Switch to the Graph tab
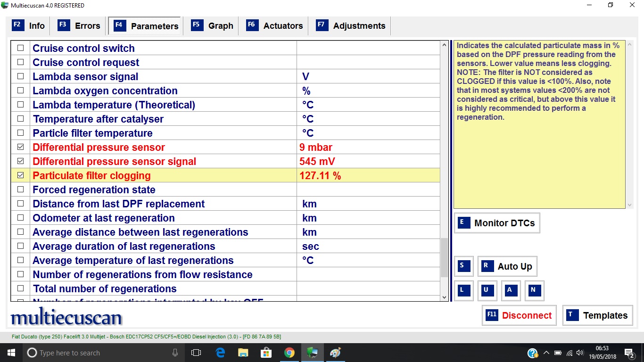The width and height of the screenshot is (644, 362). [213, 26]
